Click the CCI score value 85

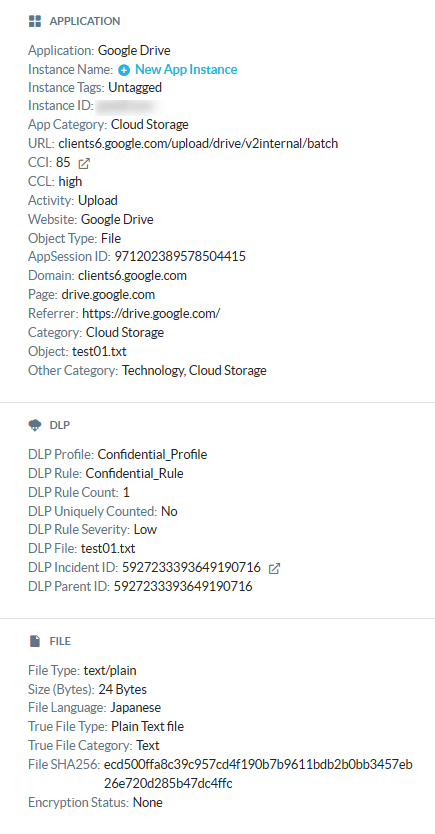[x=63, y=163]
